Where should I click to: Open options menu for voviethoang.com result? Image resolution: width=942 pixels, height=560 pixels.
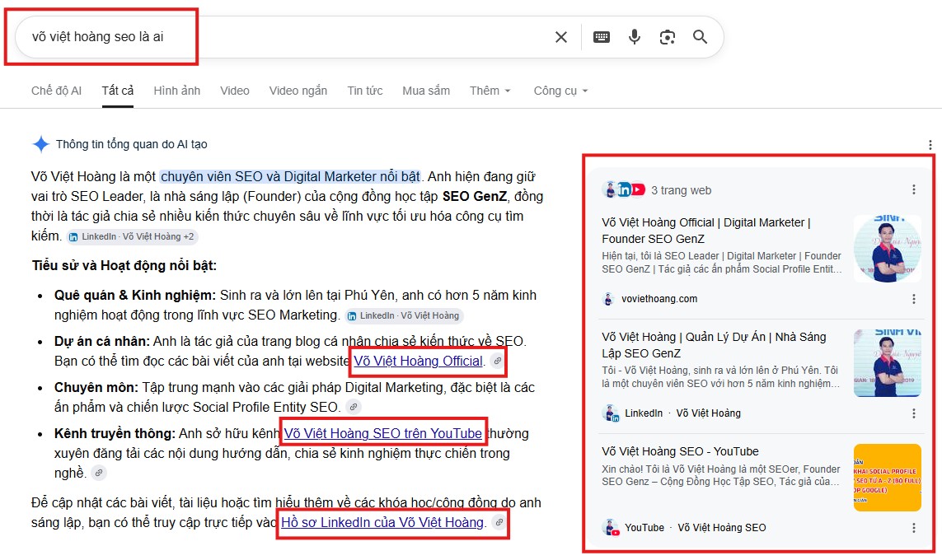(x=914, y=299)
